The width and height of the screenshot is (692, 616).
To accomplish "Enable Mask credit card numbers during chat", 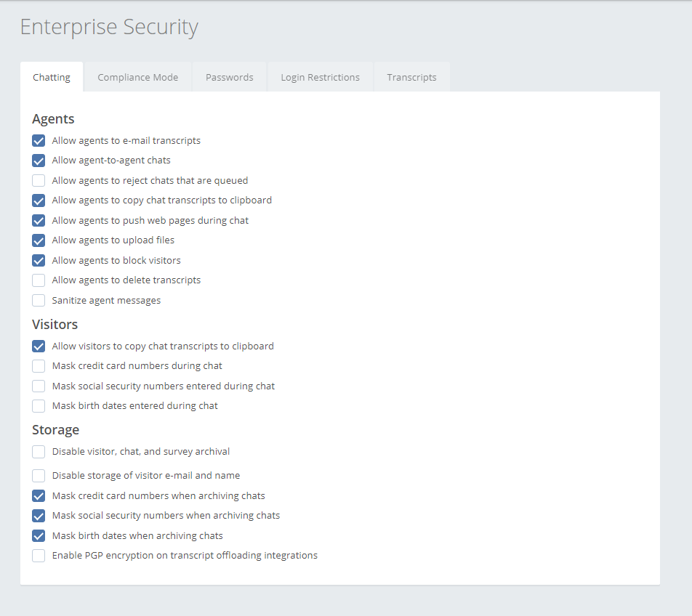I will tap(39, 366).
